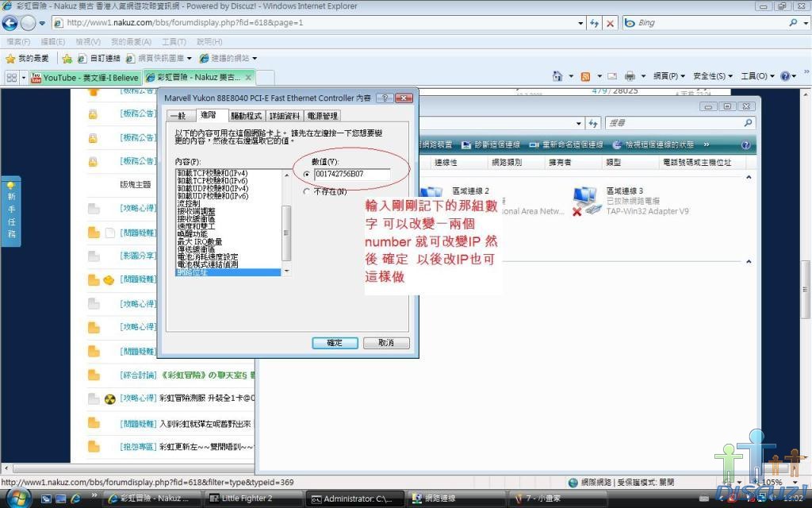Click the 區域連線 3 network adapter icon

coord(586,201)
